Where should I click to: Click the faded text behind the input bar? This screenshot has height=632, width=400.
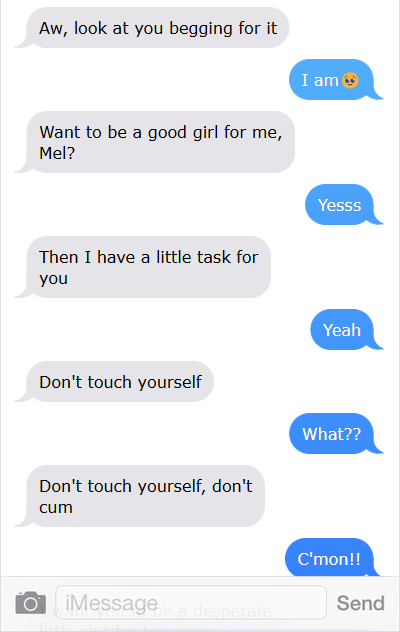click(x=155, y=619)
